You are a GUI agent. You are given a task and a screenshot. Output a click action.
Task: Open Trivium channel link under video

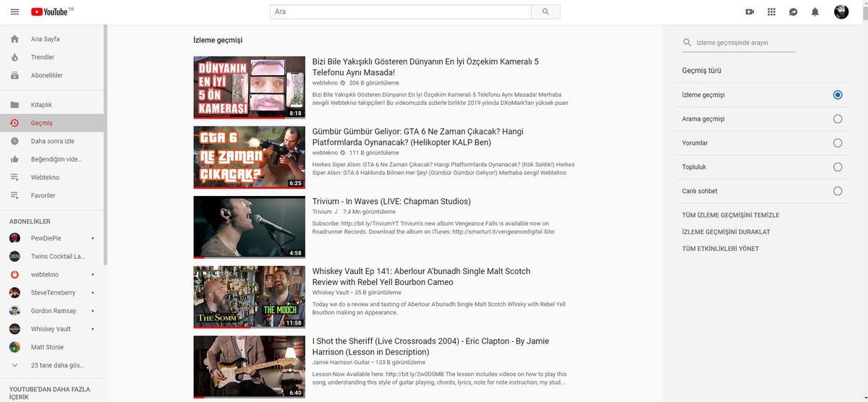click(322, 212)
